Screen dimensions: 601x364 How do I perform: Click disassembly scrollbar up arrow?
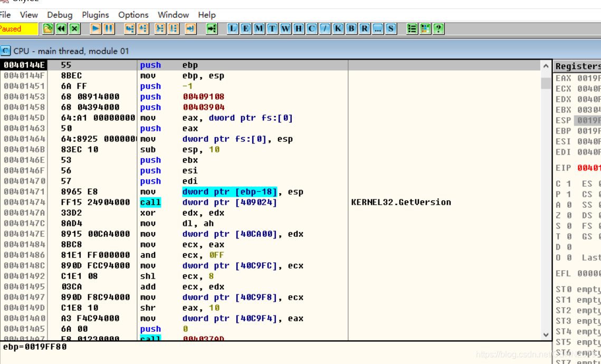546,66
